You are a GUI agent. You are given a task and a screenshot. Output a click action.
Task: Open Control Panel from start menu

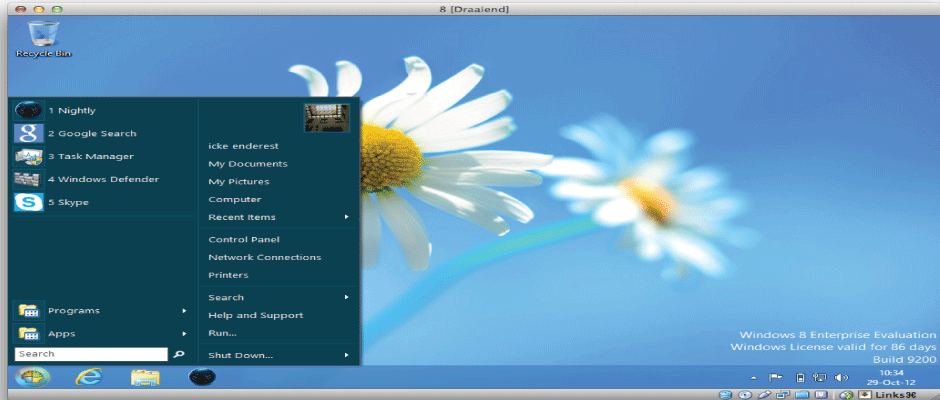pos(244,239)
